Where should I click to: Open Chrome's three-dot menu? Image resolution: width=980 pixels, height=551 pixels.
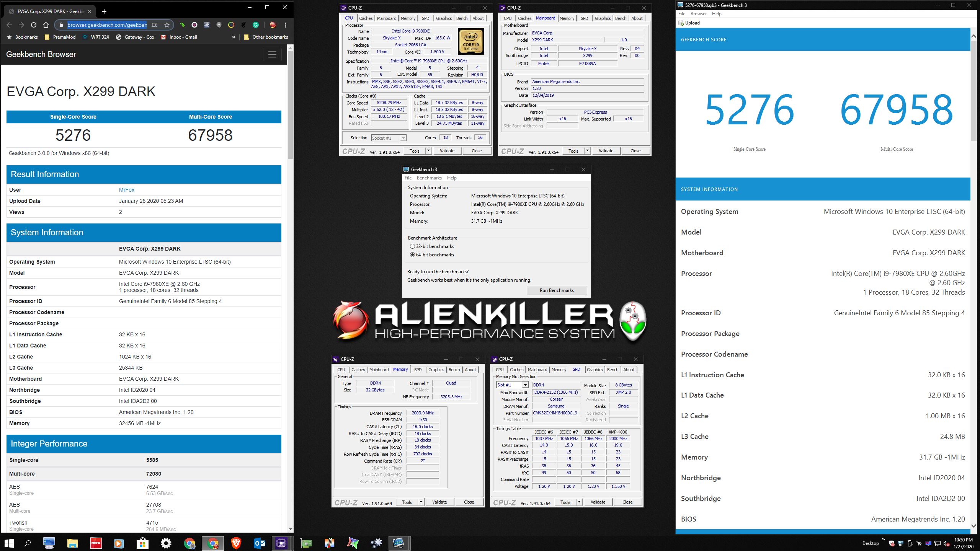[285, 25]
